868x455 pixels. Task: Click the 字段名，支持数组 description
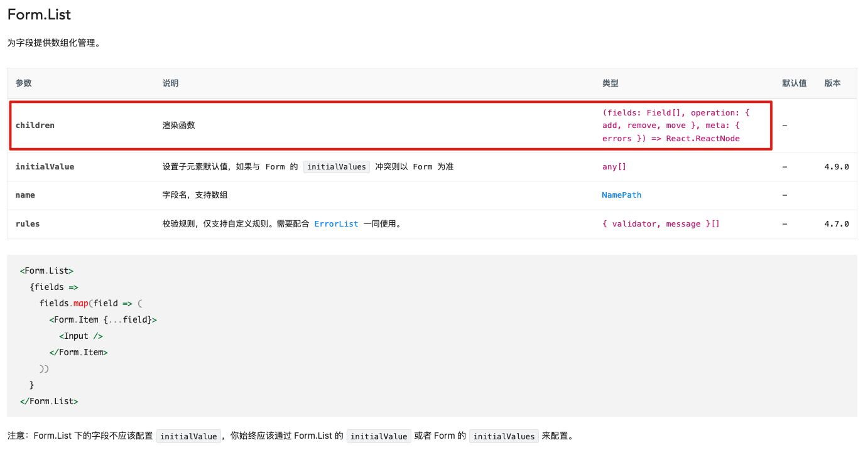coord(195,195)
